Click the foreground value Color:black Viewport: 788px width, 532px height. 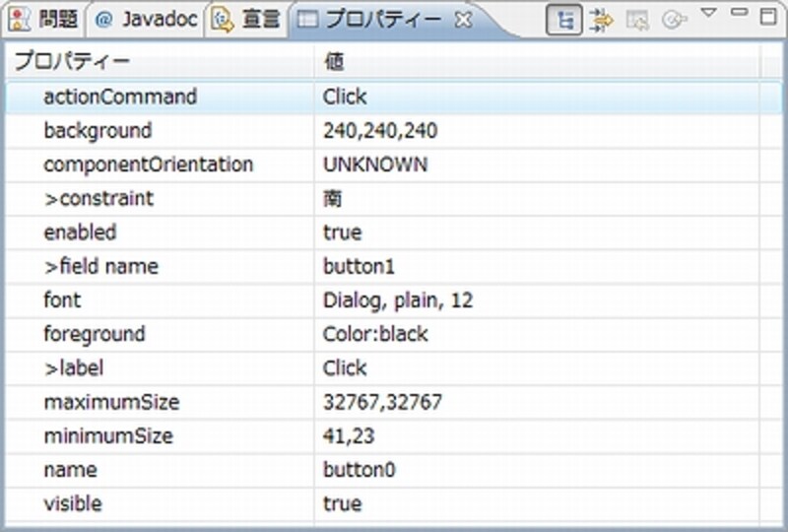(375, 334)
